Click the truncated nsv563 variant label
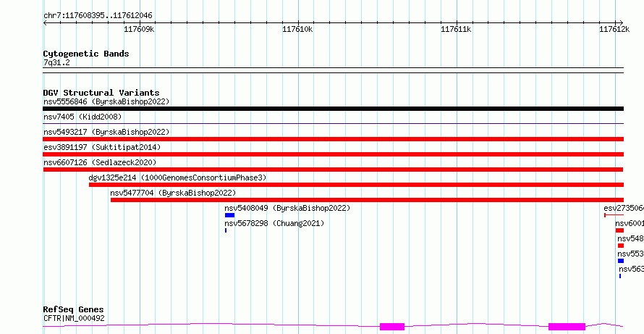 632,269
